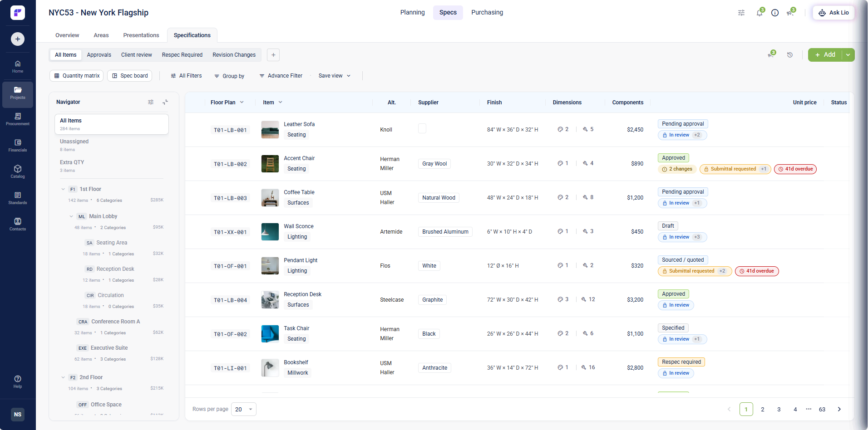
Task: Click the Ask Lio button
Action: (833, 13)
